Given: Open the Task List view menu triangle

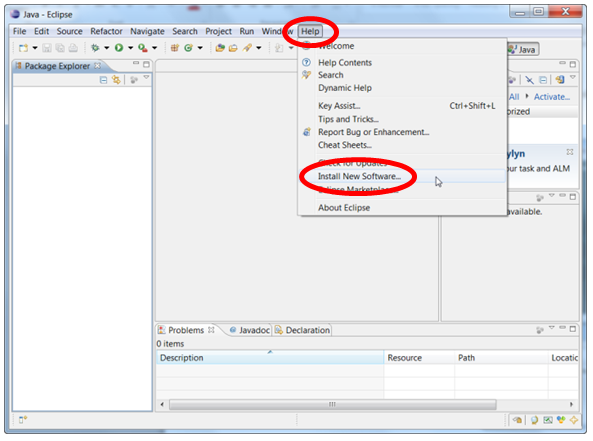Looking at the screenshot, I should coord(573,78).
